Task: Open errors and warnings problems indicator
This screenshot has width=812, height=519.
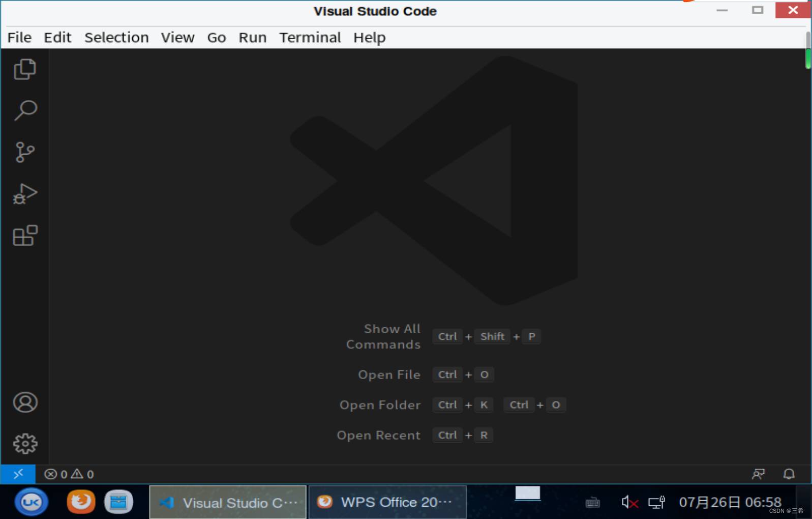Action: (x=69, y=474)
